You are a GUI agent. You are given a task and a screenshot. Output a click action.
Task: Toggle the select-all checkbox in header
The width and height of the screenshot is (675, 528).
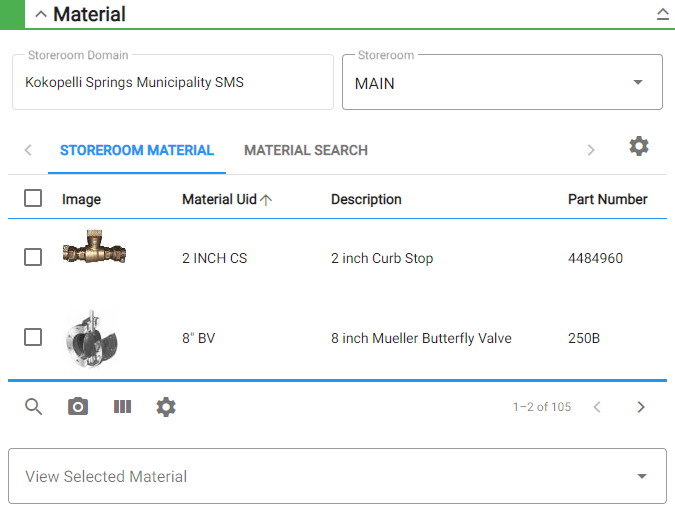(33, 199)
